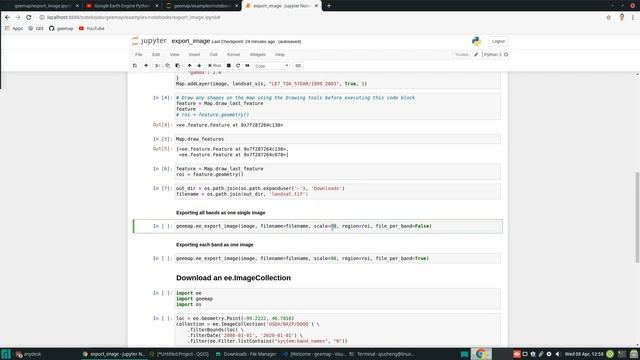Screen dimensions: 640x360
Task: Go forward with browser forward arrow
Action: [18, 17]
